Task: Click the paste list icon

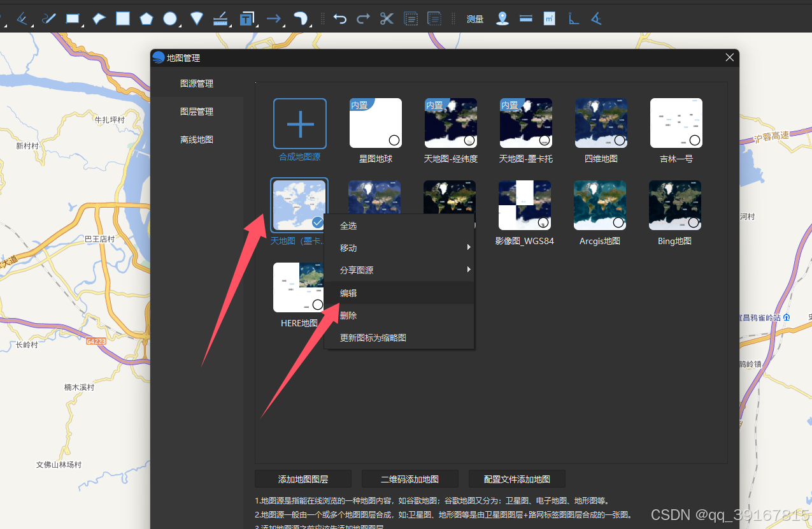Action: pyautogui.click(x=434, y=18)
